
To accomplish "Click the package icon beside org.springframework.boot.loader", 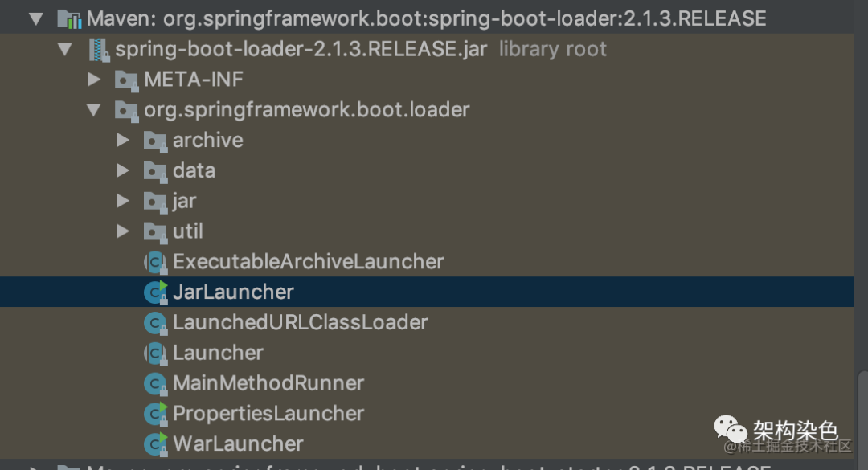I will coord(126,109).
